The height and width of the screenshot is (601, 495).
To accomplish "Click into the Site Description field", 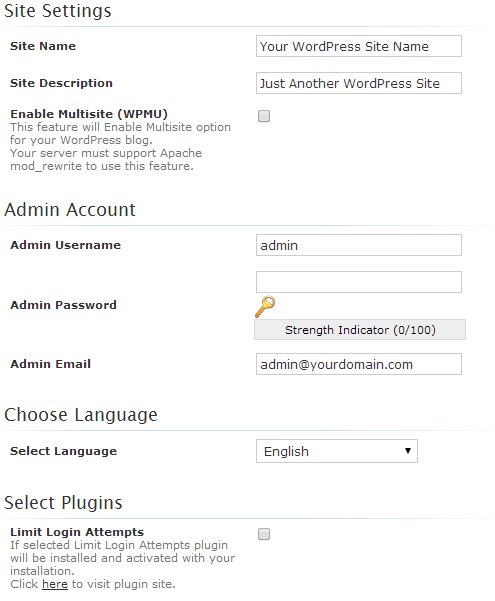I will point(359,83).
